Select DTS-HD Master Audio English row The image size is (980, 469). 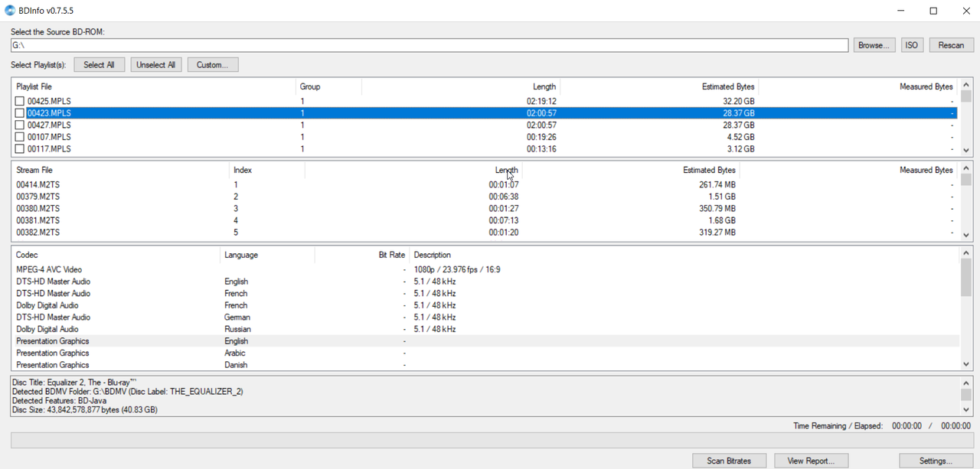[x=485, y=282]
